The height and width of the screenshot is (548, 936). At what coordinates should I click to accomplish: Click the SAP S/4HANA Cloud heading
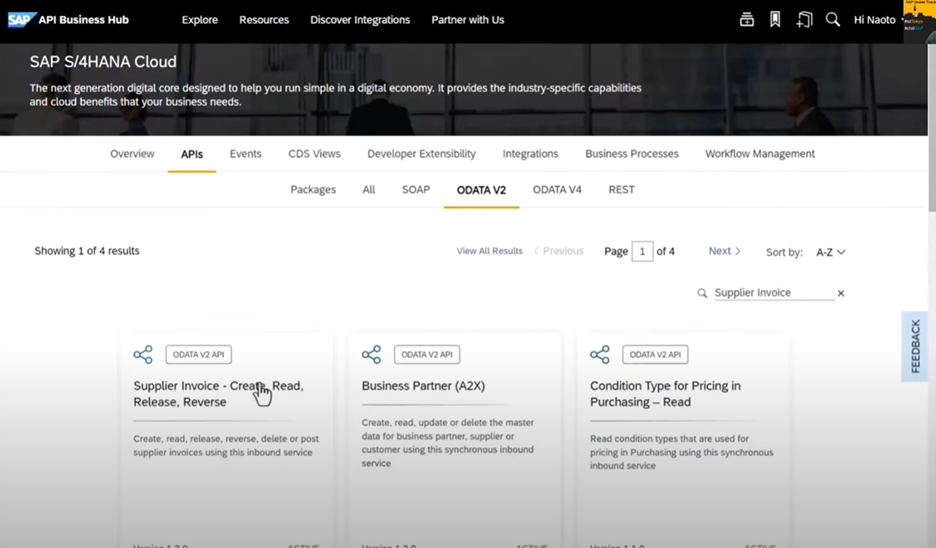tap(103, 61)
